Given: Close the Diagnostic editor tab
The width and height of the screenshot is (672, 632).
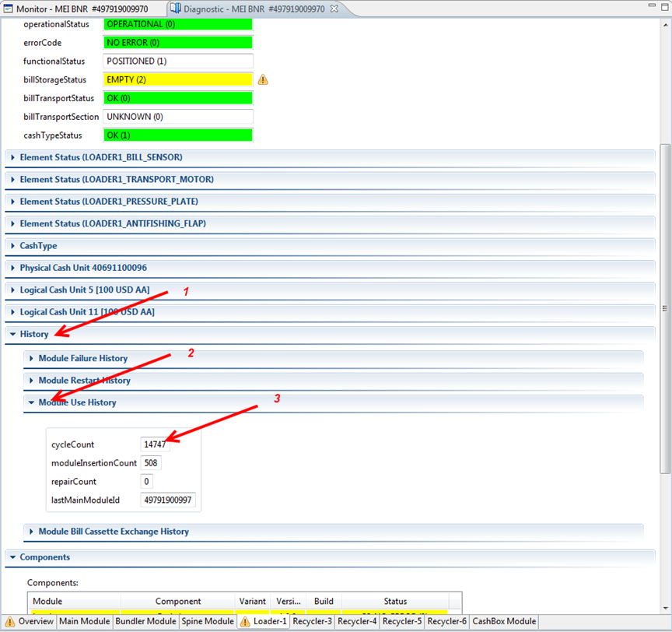Looking at the screenshot, I should tap(334, 8).
